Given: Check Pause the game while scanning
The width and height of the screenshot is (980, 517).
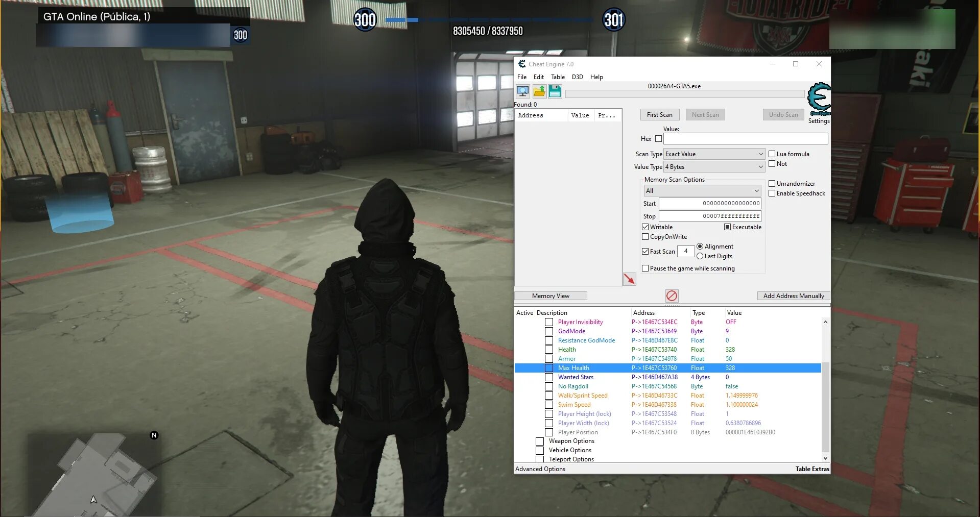Looking at the screenshot, I should point(645,268).
